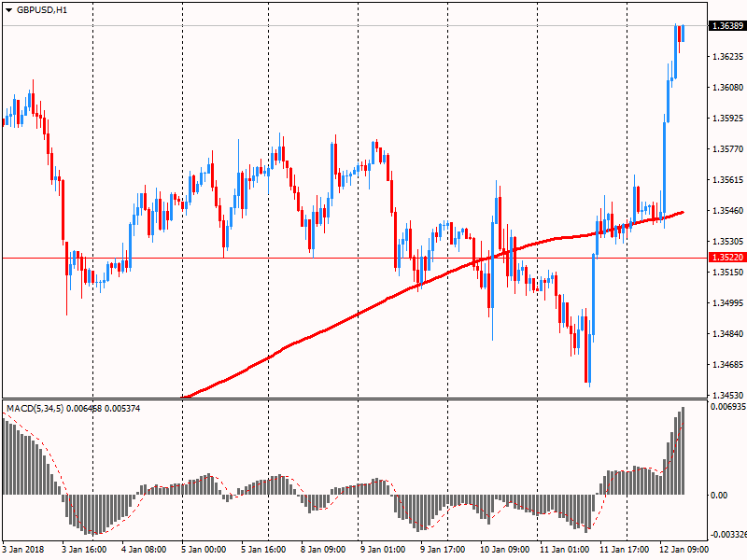Viewport: 747px width, 560px height.
Task: Click the 0.006935 MACD scale value
Action: 727,408
